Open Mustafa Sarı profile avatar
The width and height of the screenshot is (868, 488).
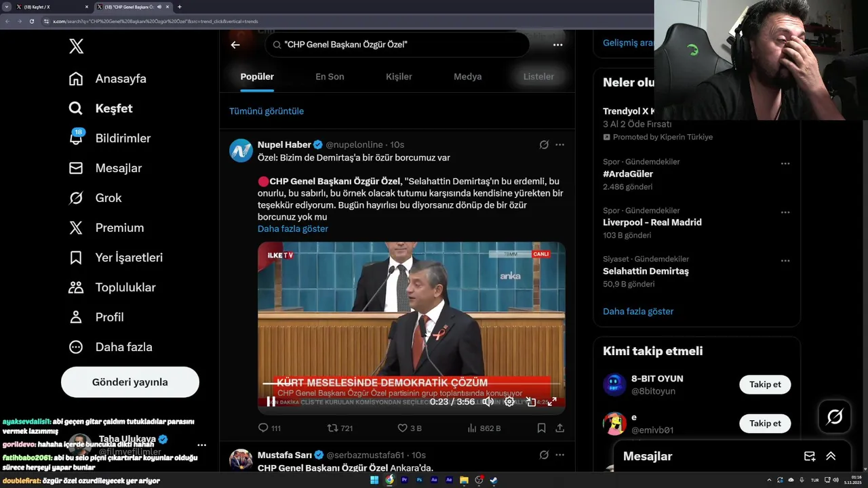pos(241,460)
